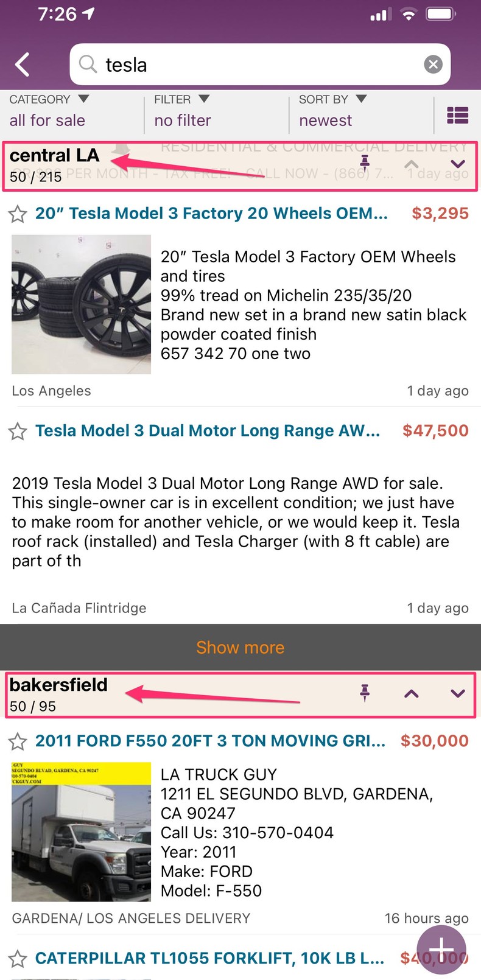
Task: Expand bakersfield section with down chevron
Action: [458, 693]
